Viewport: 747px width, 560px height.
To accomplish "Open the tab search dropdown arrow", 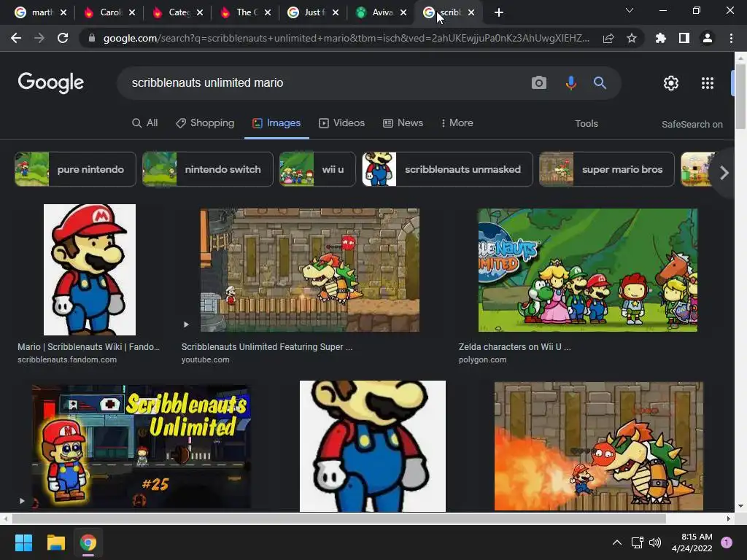I will (630, 10).
